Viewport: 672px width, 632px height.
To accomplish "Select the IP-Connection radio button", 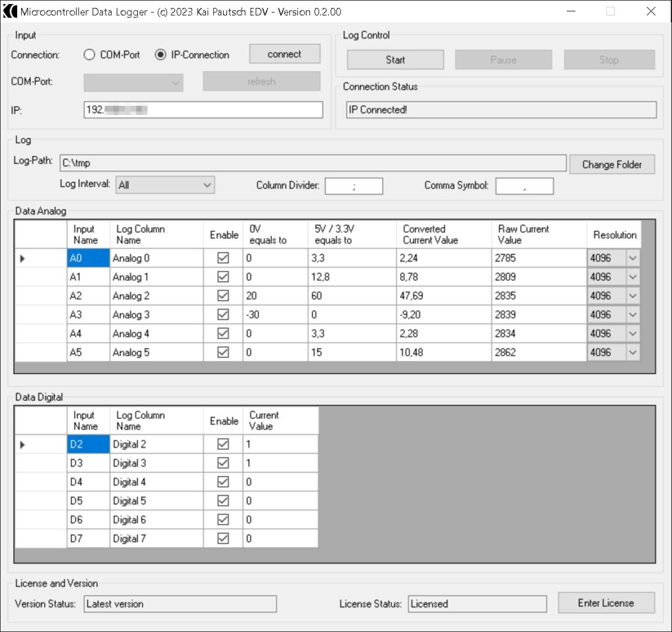I will point(160,55).
